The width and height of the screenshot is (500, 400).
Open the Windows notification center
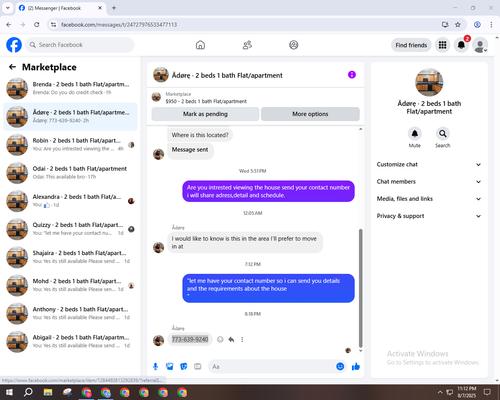(x=487, y=392)
